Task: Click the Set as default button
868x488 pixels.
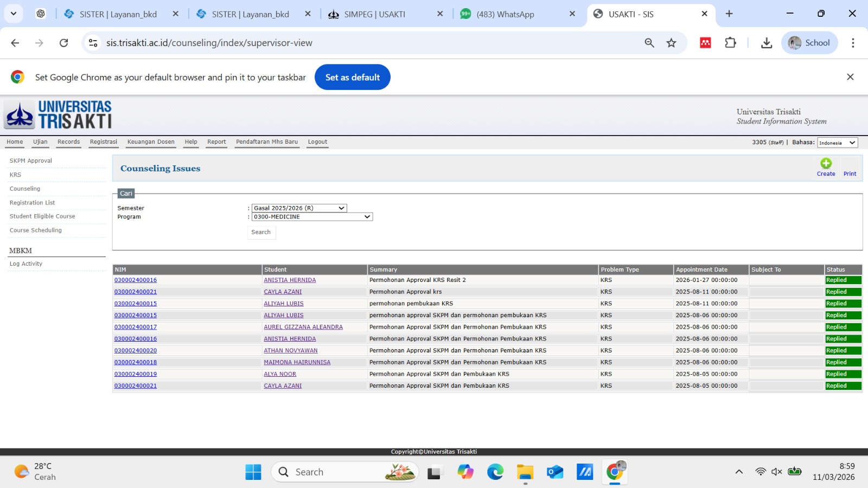Action: 352,78
